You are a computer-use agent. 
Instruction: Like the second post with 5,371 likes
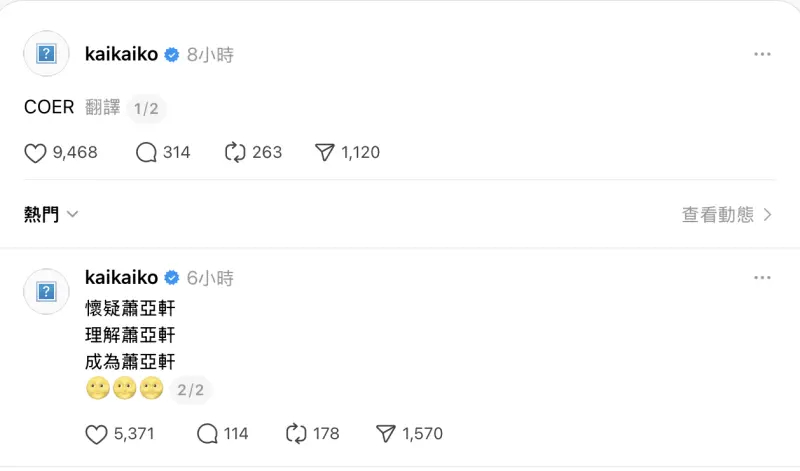(96, 434)
